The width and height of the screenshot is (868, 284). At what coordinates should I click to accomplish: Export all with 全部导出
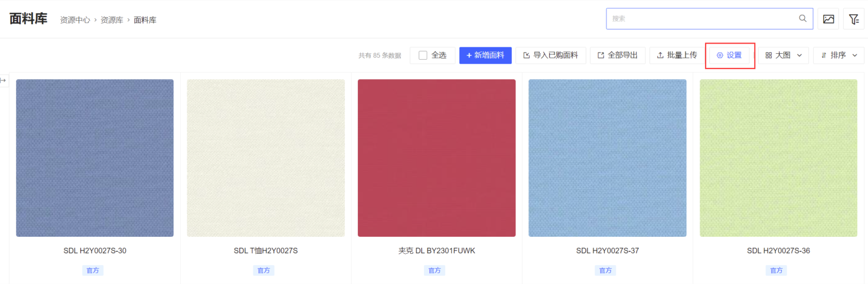tap(618, 55)
